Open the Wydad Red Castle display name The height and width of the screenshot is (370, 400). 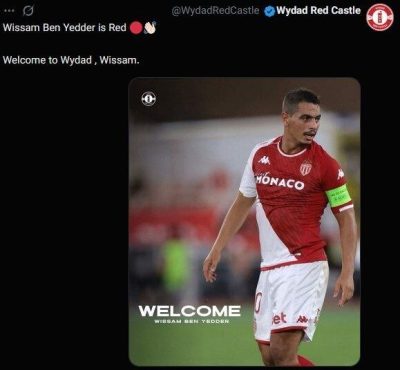pos(318,11)
